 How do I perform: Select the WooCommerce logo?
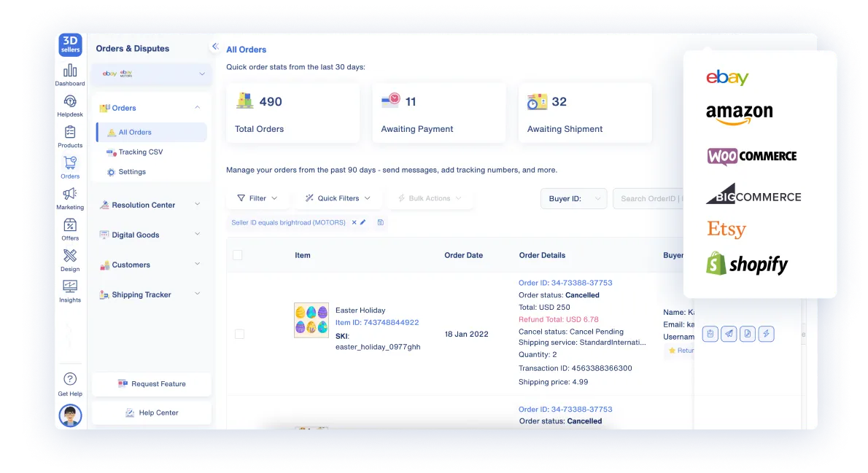click(752, 157)
